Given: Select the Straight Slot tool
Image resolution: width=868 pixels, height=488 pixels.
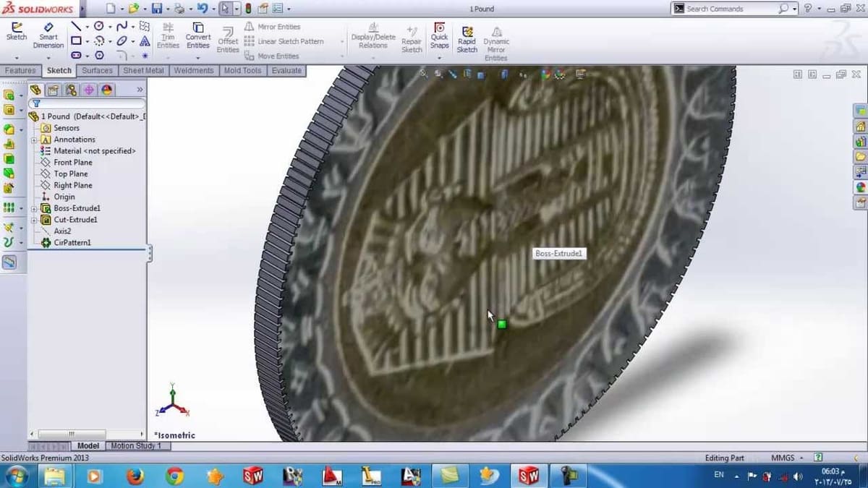Looking at the screenshot, I should pyautogui.click(x=76, y=56).
